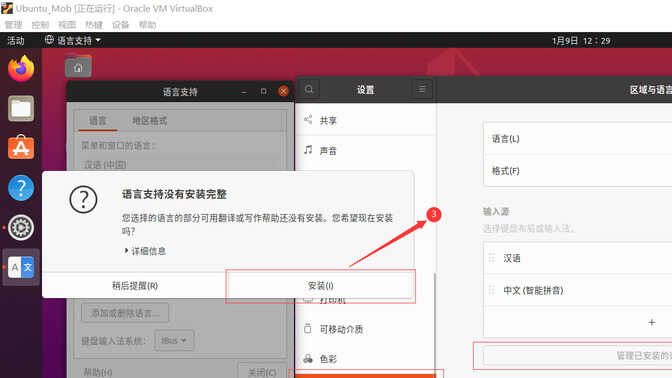
Task: Launch Ubuntu Software store icon
Action: (21, 148)
